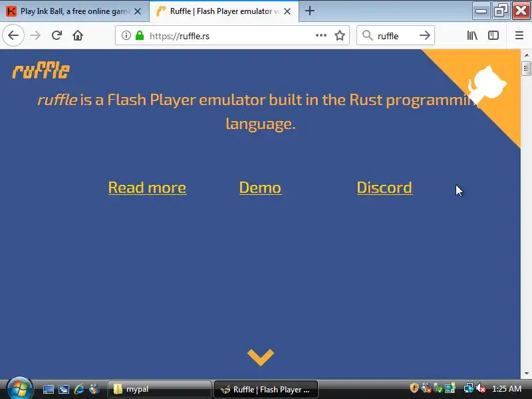Screen dimensions: 532x399
Task: Open the Discord link
Action: point(384,188)
